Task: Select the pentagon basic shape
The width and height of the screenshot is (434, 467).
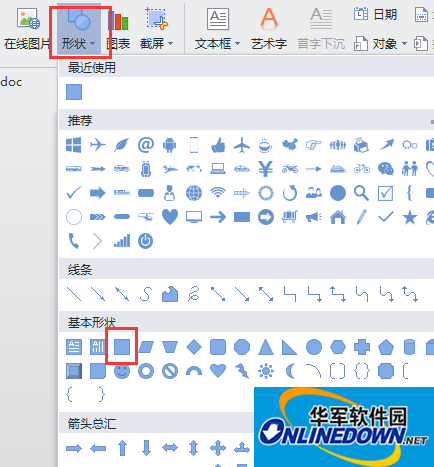Action: 386,347
